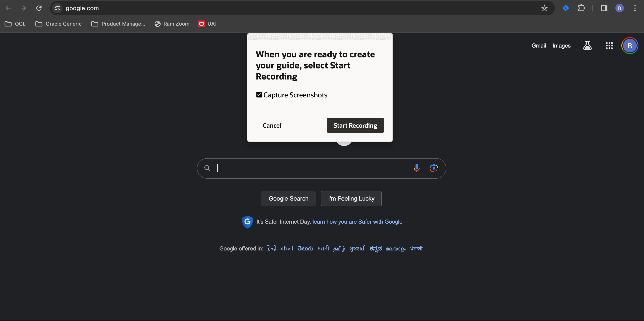The image size is (644, 321).
Task: Cancel the recording dialog
Action: tap(272, 126)
